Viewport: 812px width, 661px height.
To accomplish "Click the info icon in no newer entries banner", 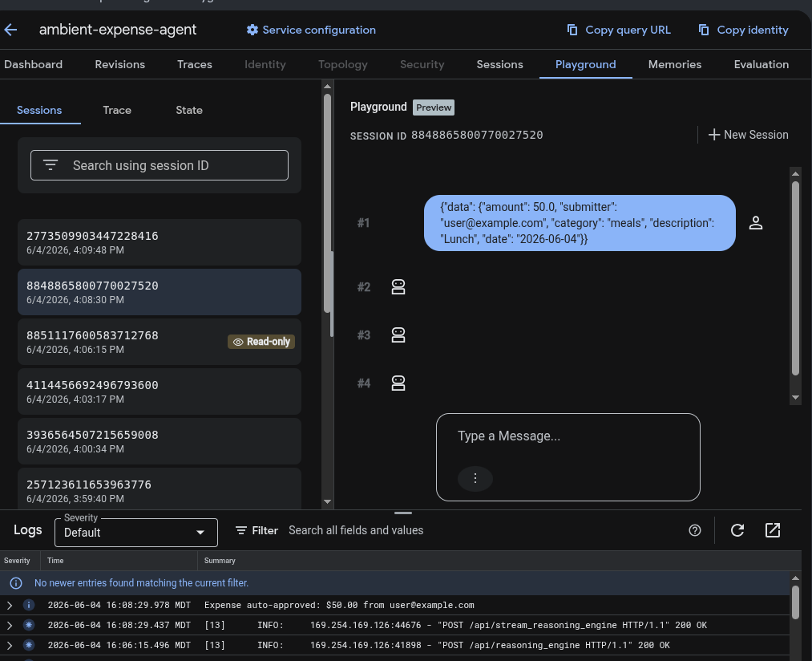I will tap(16, 583).
